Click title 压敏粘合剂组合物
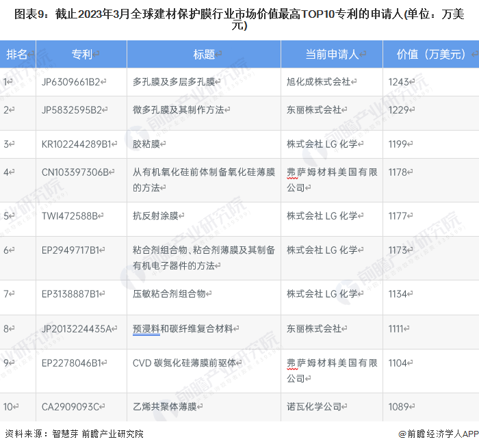 pyautogui.click(x=169, y=294)
